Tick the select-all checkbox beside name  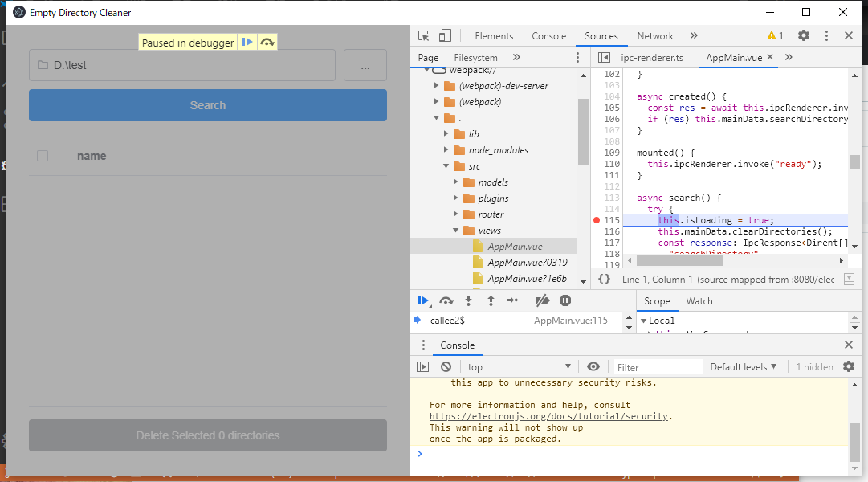point(43,156)
